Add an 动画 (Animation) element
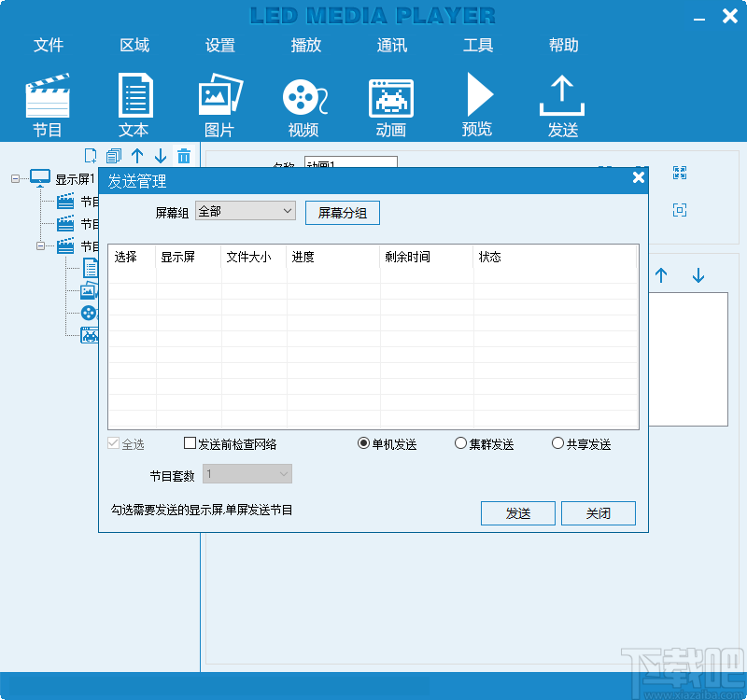 [390, 103]
